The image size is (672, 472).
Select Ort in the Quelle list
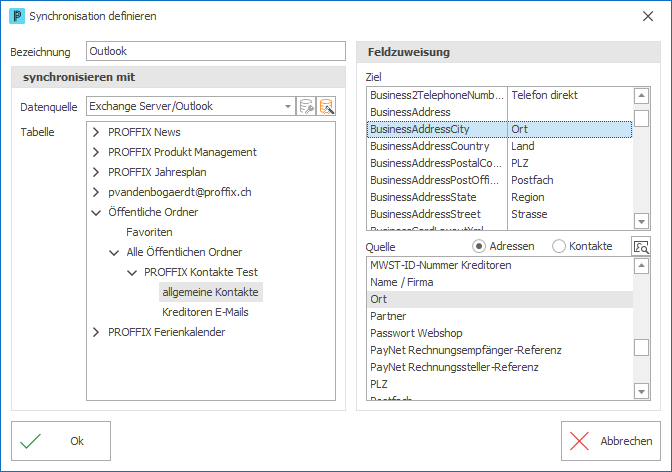tap(500, 299)
